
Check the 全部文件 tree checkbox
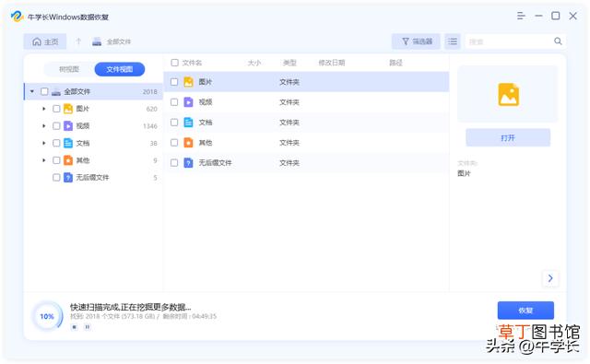point(44,91)
